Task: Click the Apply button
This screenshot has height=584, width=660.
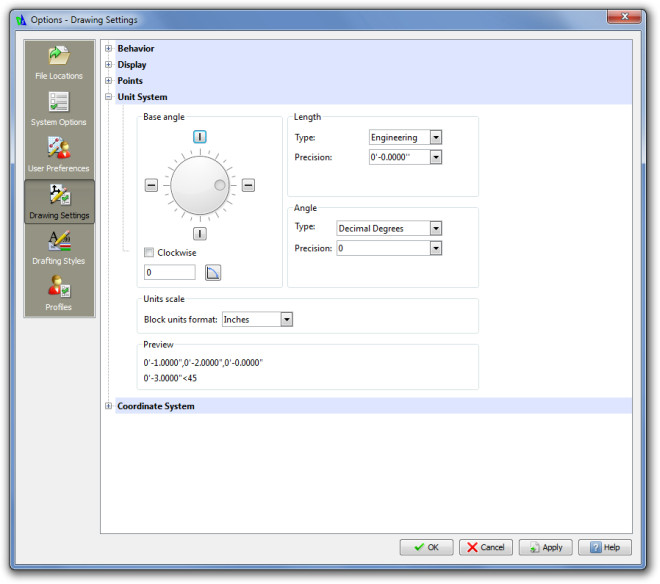Action: [546, 547]
